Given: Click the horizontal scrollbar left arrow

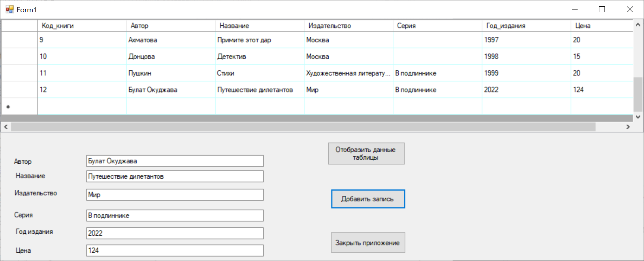Looking at the screenshot, I should pyautogui.click(x=6, y=127).
